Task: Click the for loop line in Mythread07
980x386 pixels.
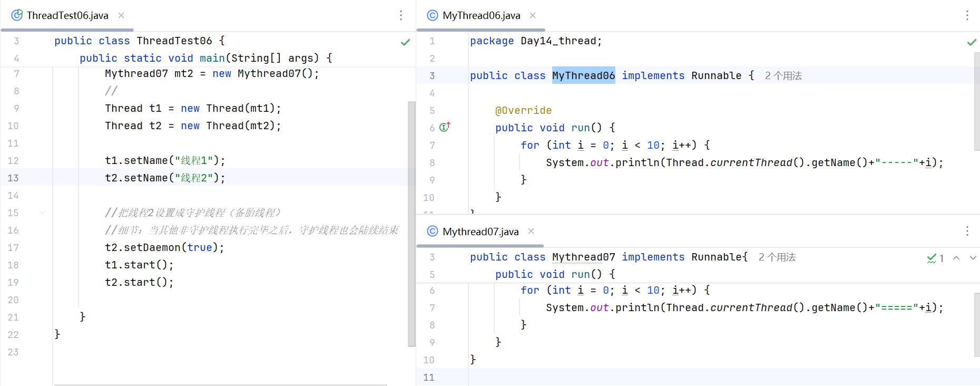Action: point(615,290)
